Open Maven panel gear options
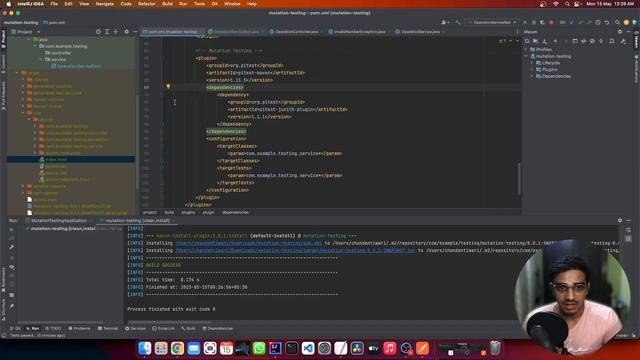 click(x=620, y=32)
